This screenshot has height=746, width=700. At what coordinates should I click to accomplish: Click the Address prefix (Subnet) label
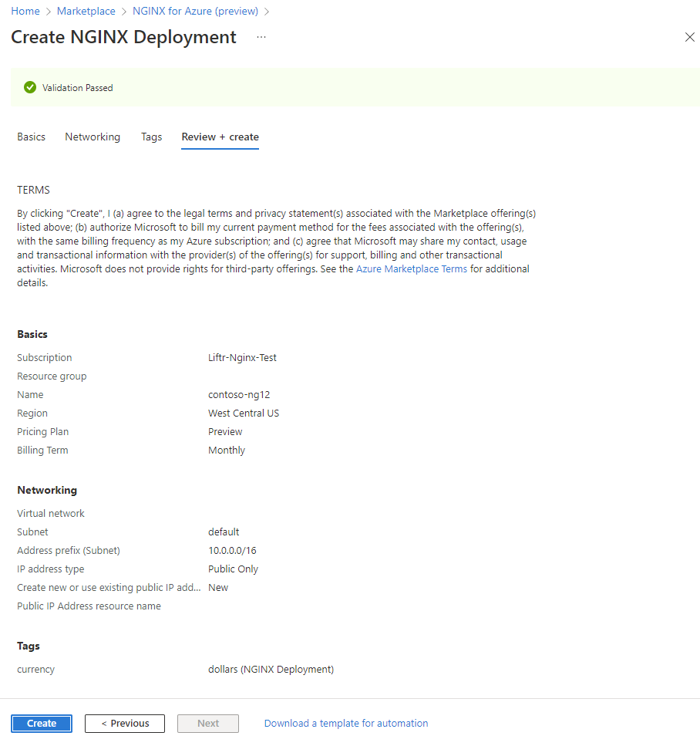click(x=69, y=551)
